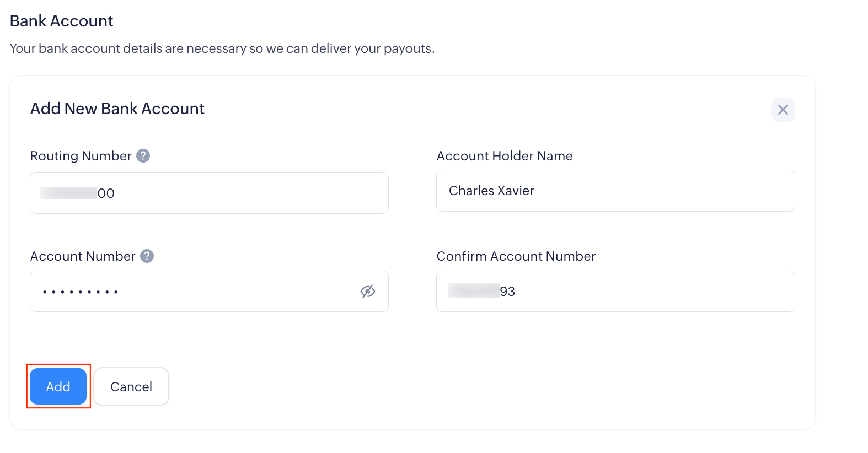
Task: Click the Bank Account page heading
Action: [x=62, y=21]
